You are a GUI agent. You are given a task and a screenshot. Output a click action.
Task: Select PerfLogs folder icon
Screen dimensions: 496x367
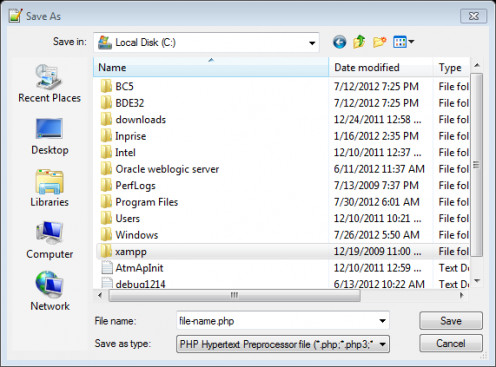pyautogui.click(x=106, y=185)
